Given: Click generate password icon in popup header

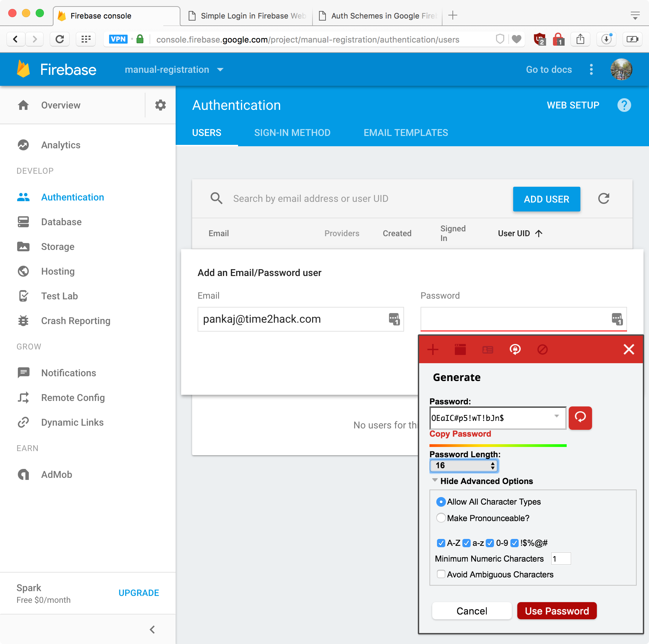Looking at the screenshot, I should point(515,349).
